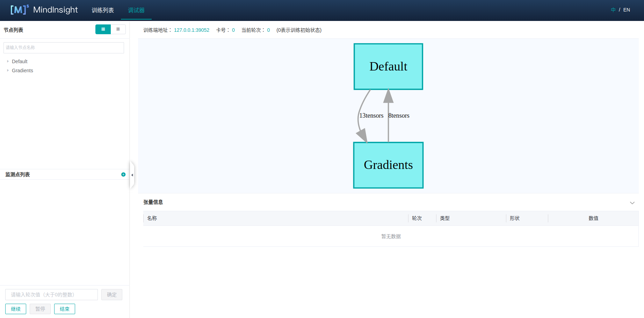This screenshot has width=644, height=318.
Task: Add a new watchpoint with plus icon
Action: click(x=123, y=175)
